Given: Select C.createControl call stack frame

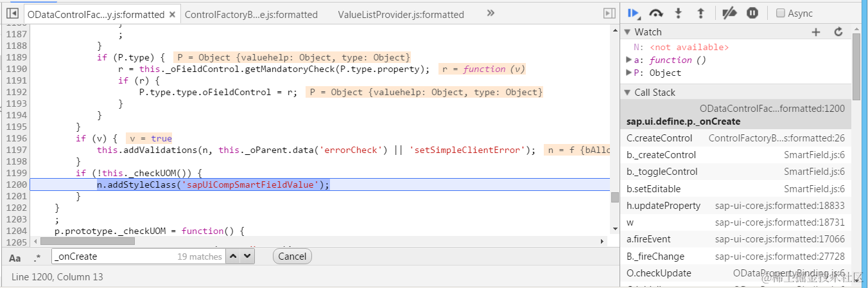Looking at the screenshot, I should click(x=736, y=138).
